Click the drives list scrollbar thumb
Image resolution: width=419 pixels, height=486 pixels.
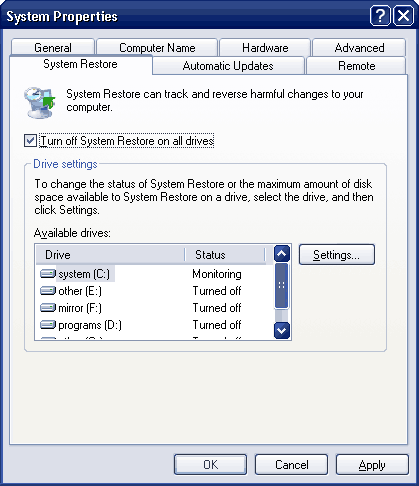point(282,285)
